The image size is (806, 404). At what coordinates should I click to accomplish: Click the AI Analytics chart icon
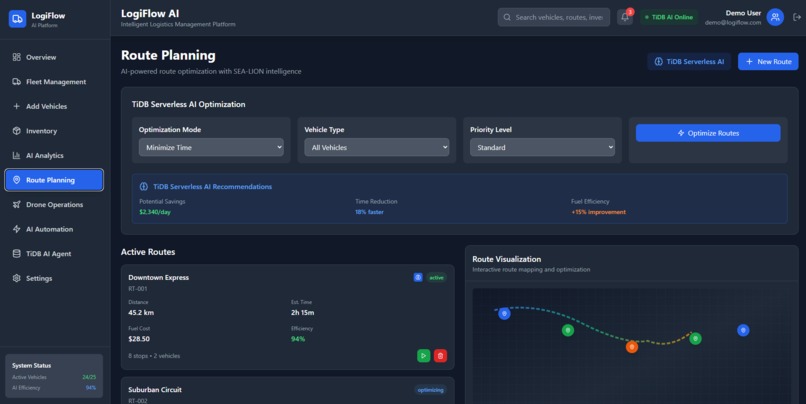pos(16,155)
